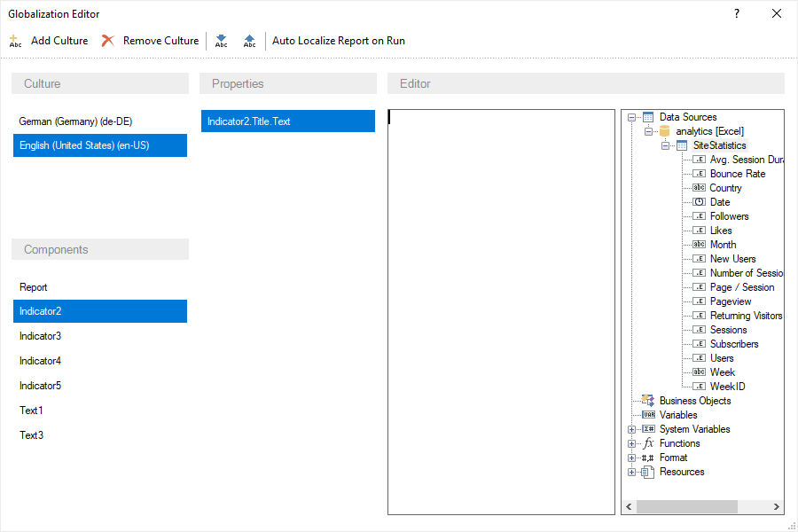
Task: Click the Remove Culture label
Action: [x=160, y=41]
